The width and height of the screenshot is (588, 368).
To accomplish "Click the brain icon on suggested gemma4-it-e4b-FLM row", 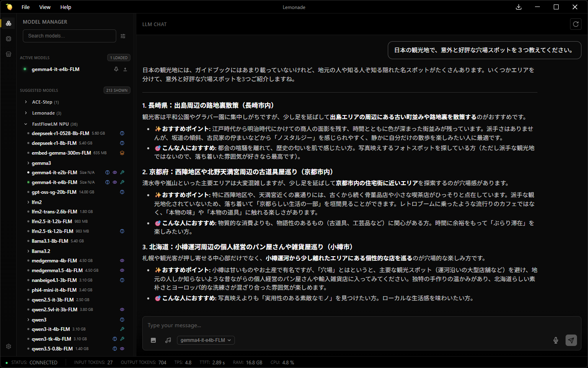I will [x=107, y=182].
